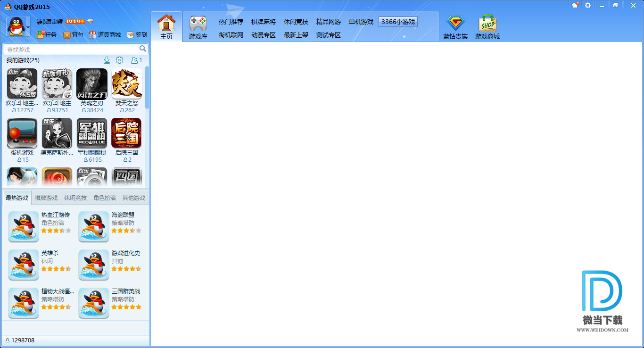Click the diamond icon beside the level

pyautogui.click(x=90, y=22)
